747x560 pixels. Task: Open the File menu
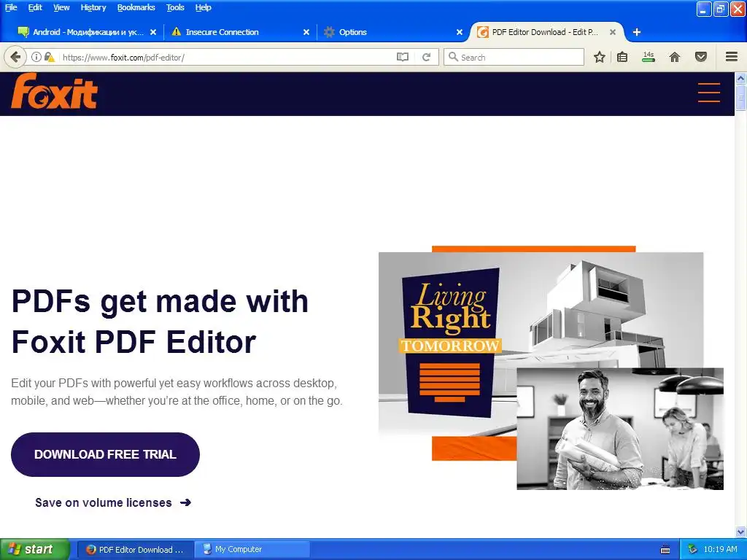11,7
